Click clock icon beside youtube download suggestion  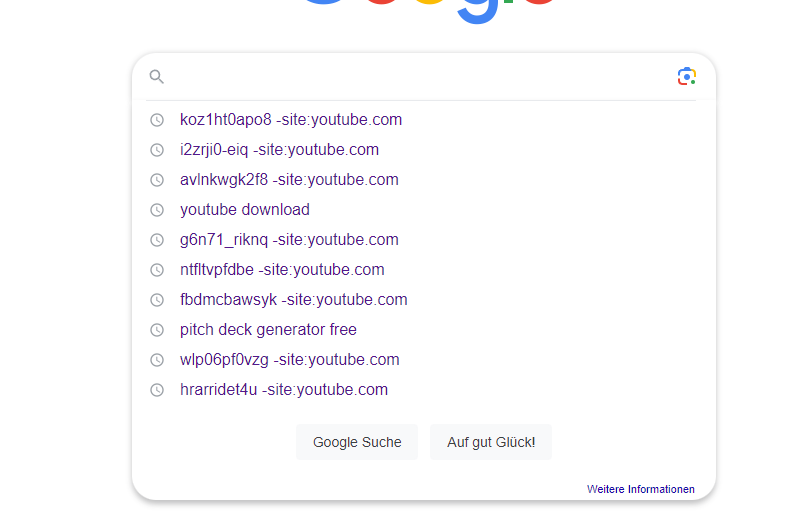[156, 210]
